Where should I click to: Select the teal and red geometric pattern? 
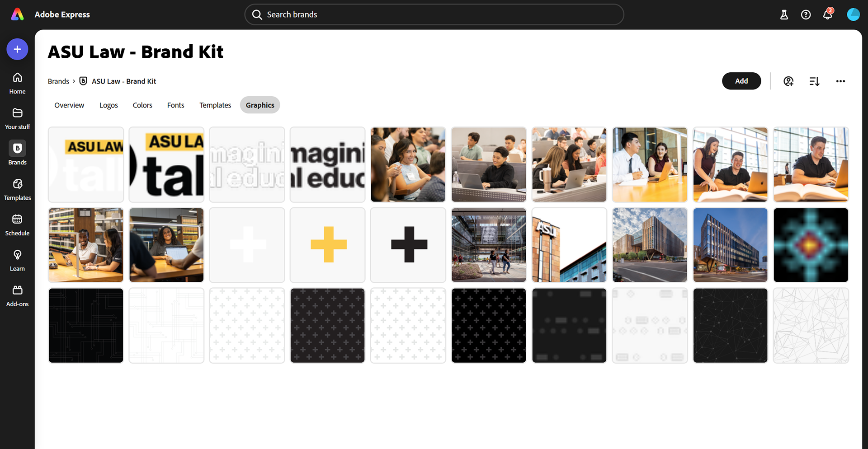(811, 245)
